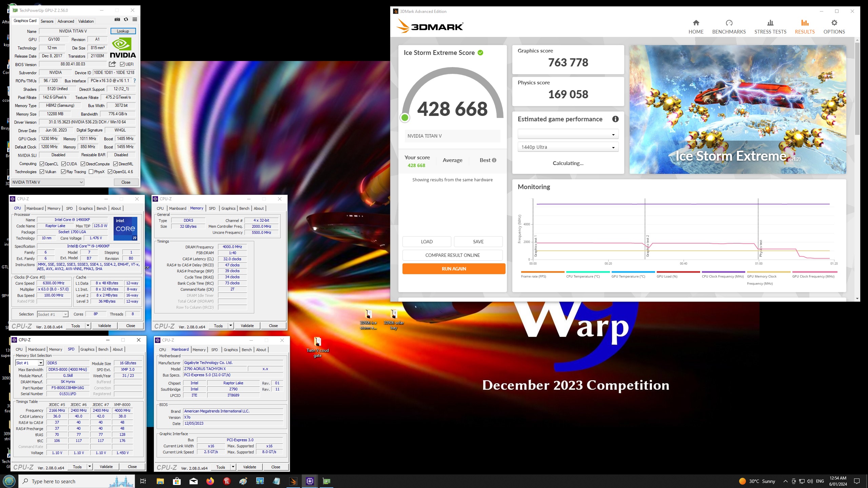This screenshot has width=868, height=488.
Task: Open the game selection dropdown in 3DMark
Action: (568, 134)
